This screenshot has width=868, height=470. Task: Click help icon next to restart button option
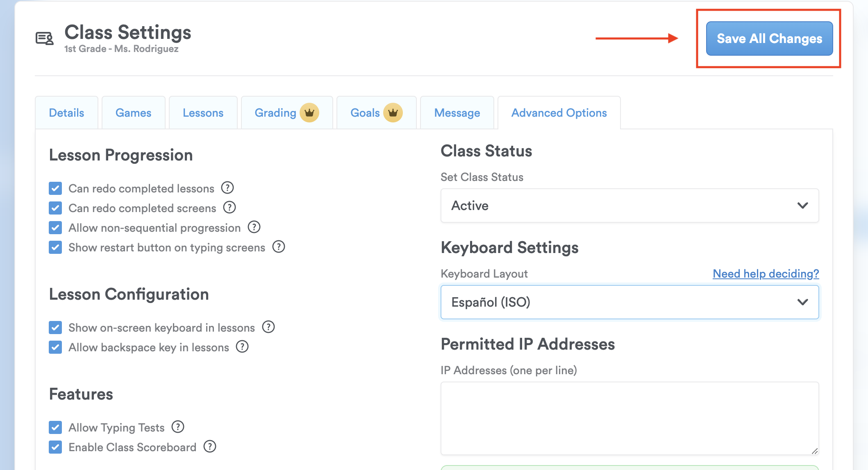(279, 247)
